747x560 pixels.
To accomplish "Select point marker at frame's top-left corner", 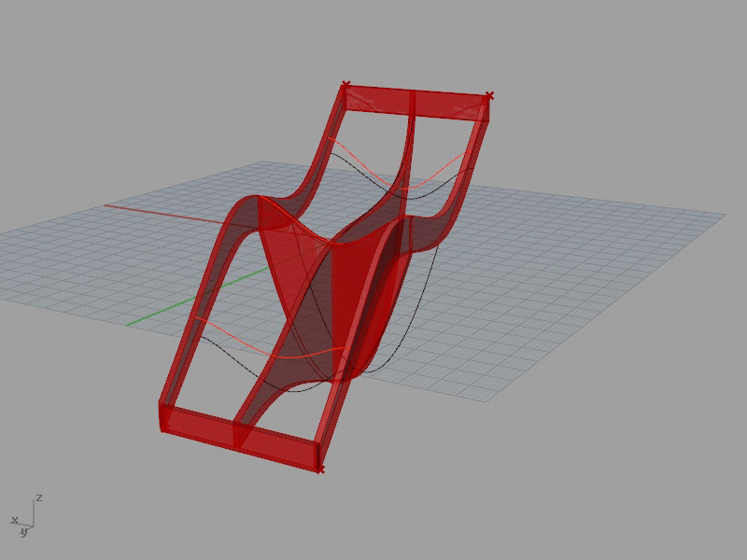I will pyautogui.click(x=345, y=84).
